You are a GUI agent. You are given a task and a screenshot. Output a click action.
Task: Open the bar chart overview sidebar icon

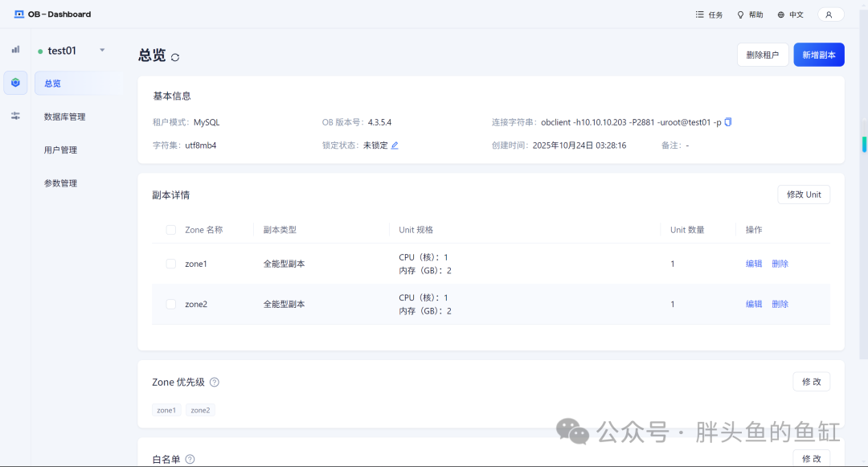click(x=15, y=50)
